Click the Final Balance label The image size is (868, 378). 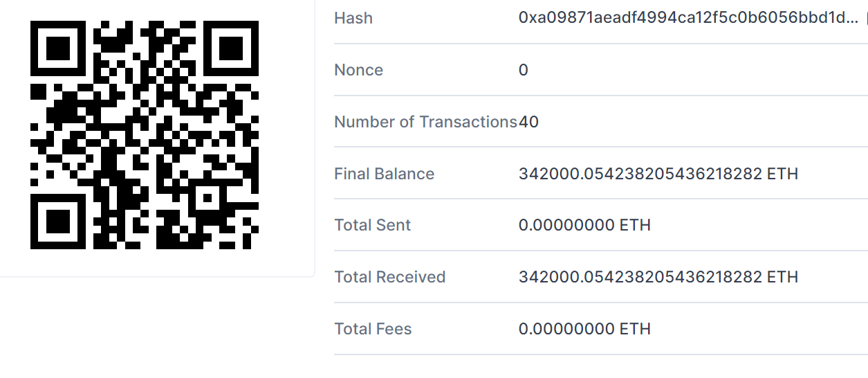point(384,174)
